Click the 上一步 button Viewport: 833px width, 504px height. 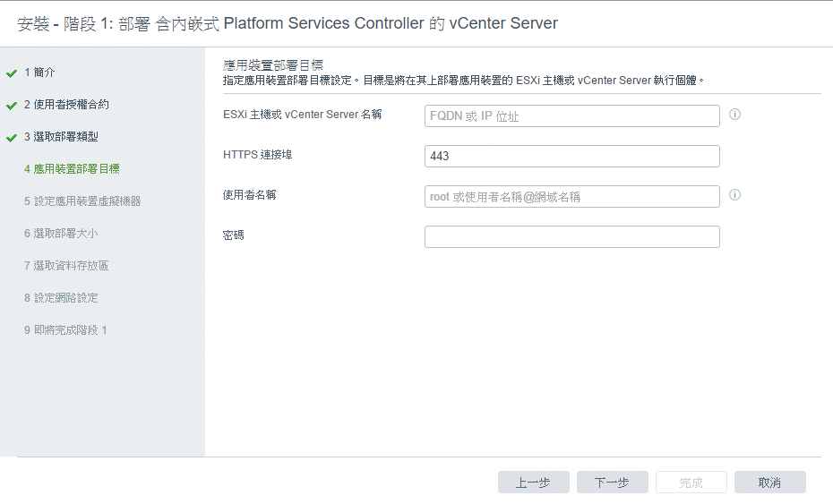[x=533, y=483]
